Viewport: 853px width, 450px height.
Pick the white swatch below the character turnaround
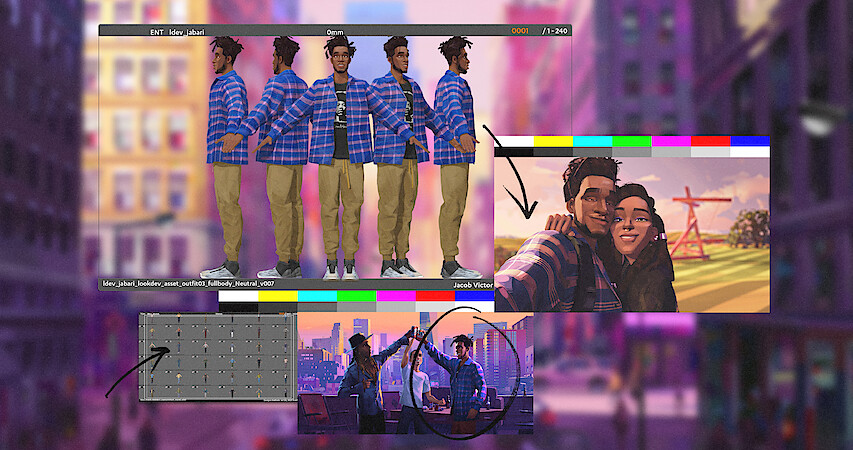click(238, 296)
